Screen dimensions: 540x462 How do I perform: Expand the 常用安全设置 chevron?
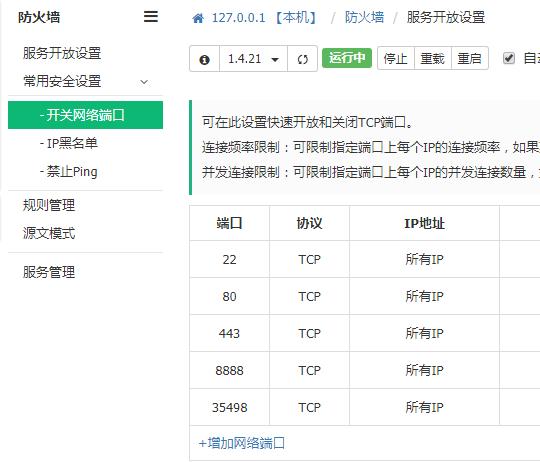[x=144, y=82]
